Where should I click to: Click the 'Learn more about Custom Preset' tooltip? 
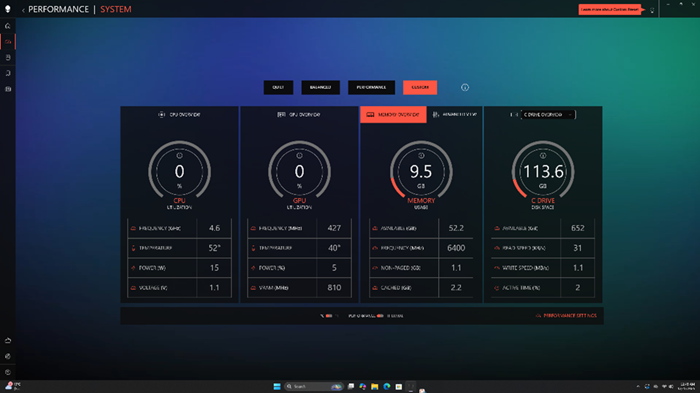(610, 9)
